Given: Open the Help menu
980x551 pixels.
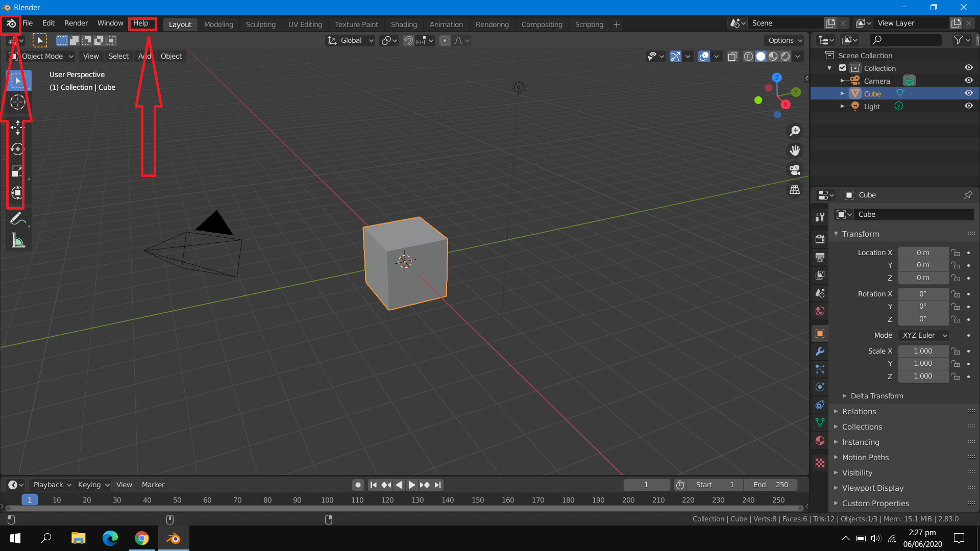Looking at the screenshot, I should coord(141,23).
